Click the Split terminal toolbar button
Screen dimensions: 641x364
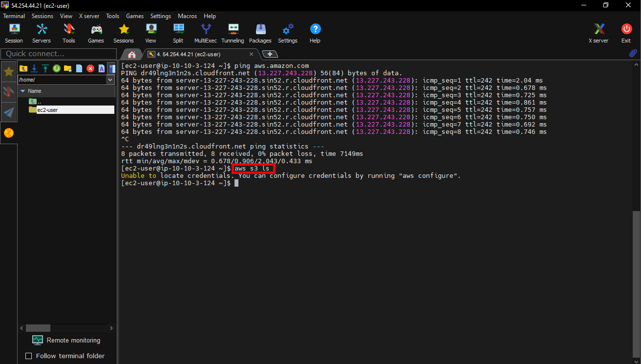click(178, 33)
